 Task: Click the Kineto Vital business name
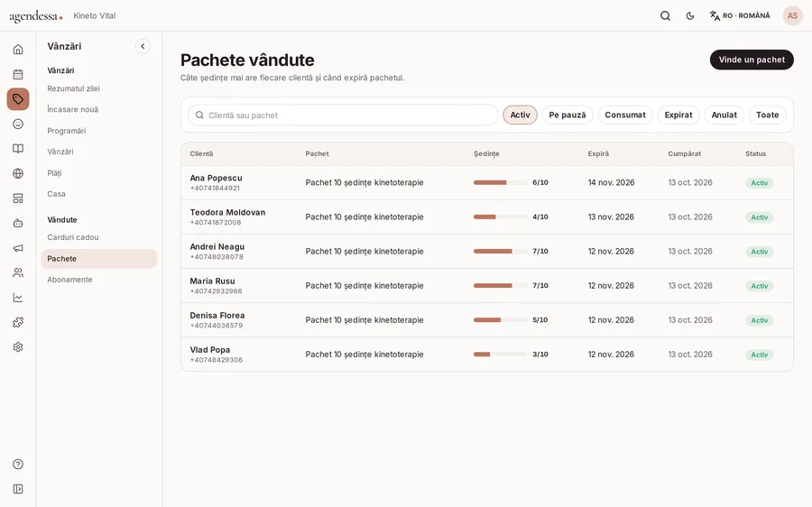[x=94, y=16]
